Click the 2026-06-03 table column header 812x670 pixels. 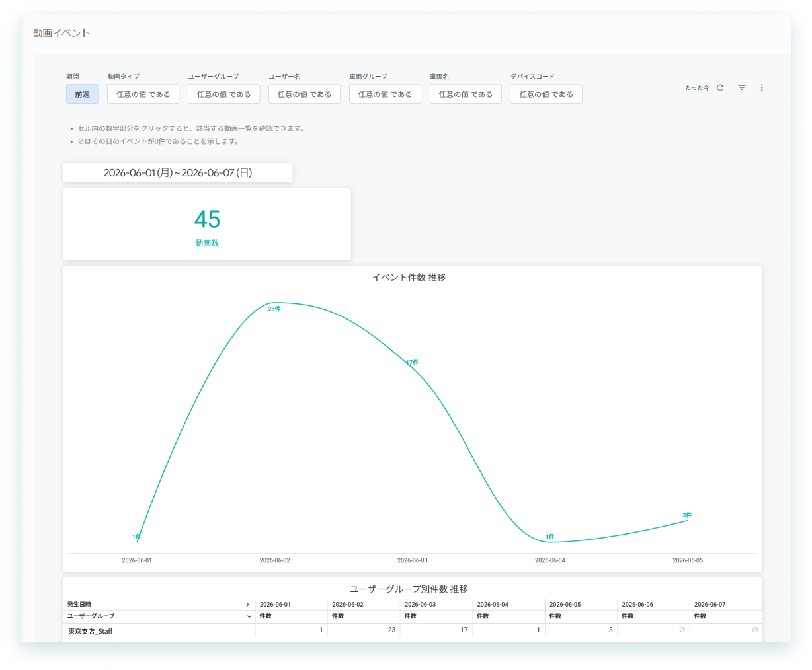click(420, 605)
